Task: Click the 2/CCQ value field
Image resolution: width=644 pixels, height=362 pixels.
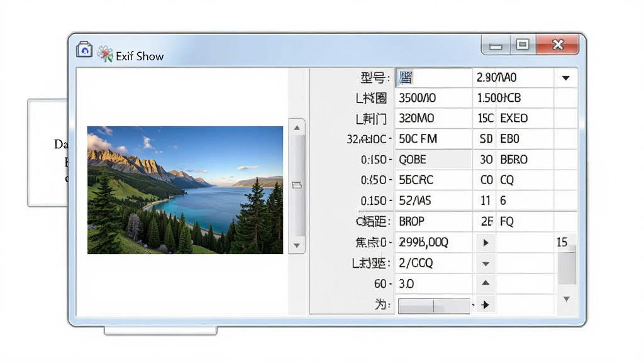Action: click(x=434, y=263)
